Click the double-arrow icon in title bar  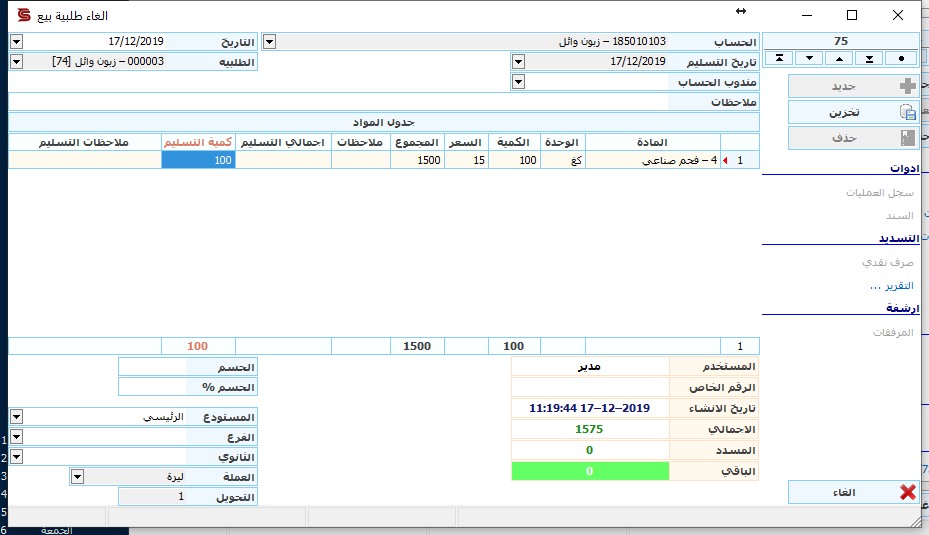pos(741,11)
